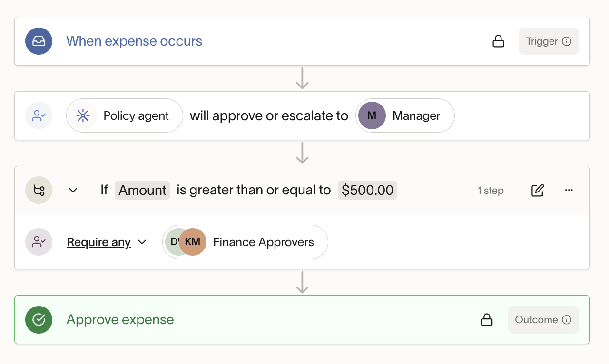
Task: Click the KM avatar
Action: tap(193, 242)
